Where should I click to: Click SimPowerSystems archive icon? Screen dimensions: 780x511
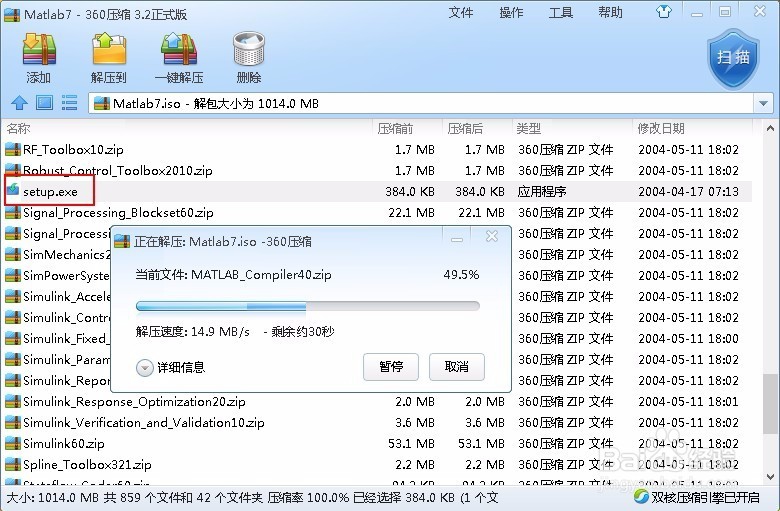(x=13, y=275)
